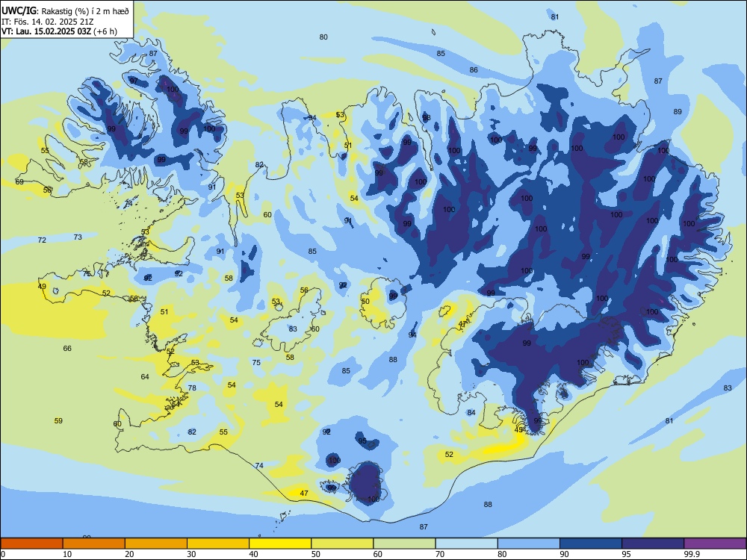Click the legend scale label '40'
Viewport: 747px width, 560px height.
point(253,554)
